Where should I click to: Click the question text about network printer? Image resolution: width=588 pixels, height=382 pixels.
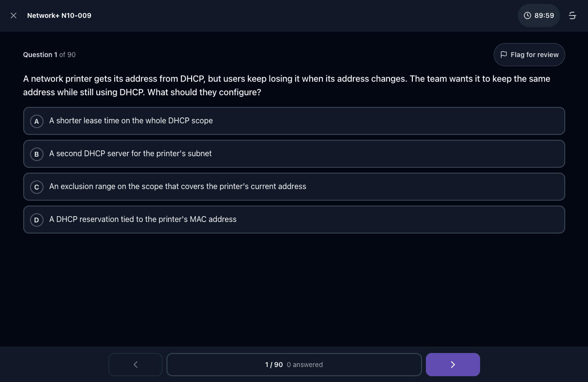(x=286, y=86)
